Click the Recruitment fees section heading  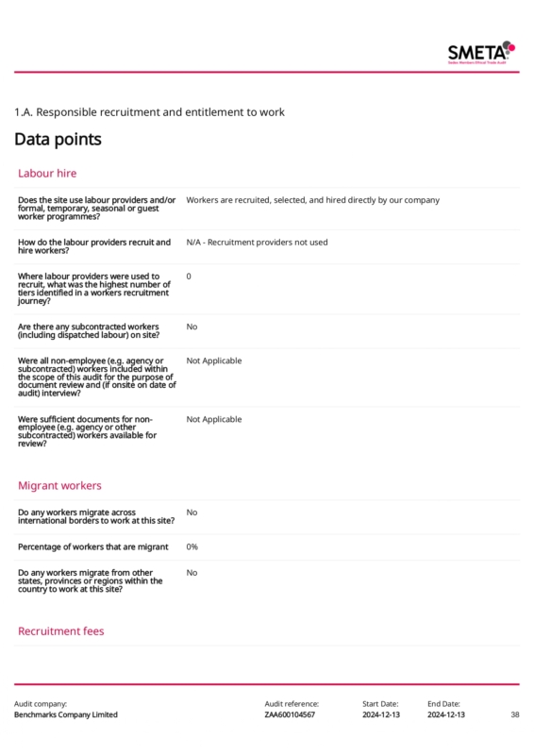(60, 631)
